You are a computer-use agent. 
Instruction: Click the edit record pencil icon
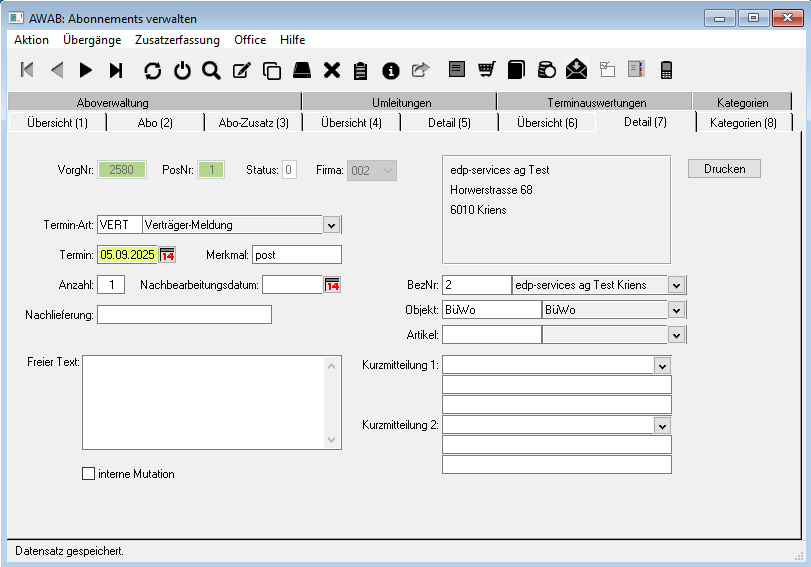(x=241, y=70)
